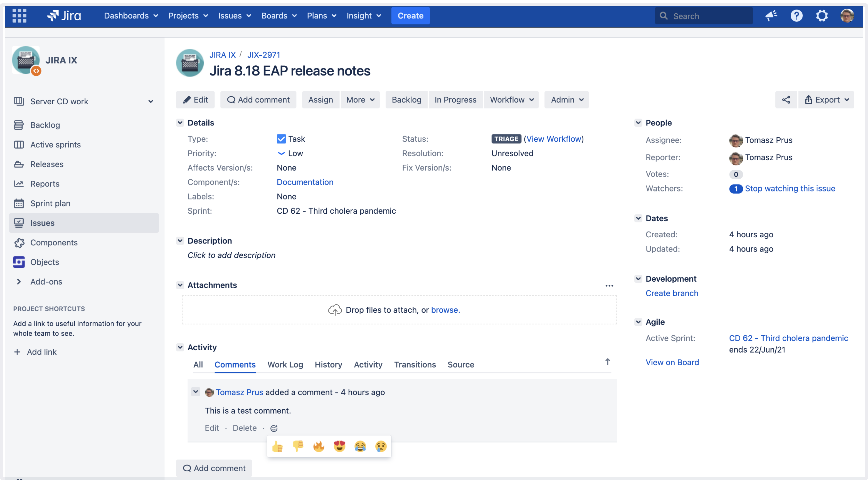Screen dimensions: 868x480
Task: Click the Backlog icon in sidebar
Action: pyautogui.click(x=19, y=125)
